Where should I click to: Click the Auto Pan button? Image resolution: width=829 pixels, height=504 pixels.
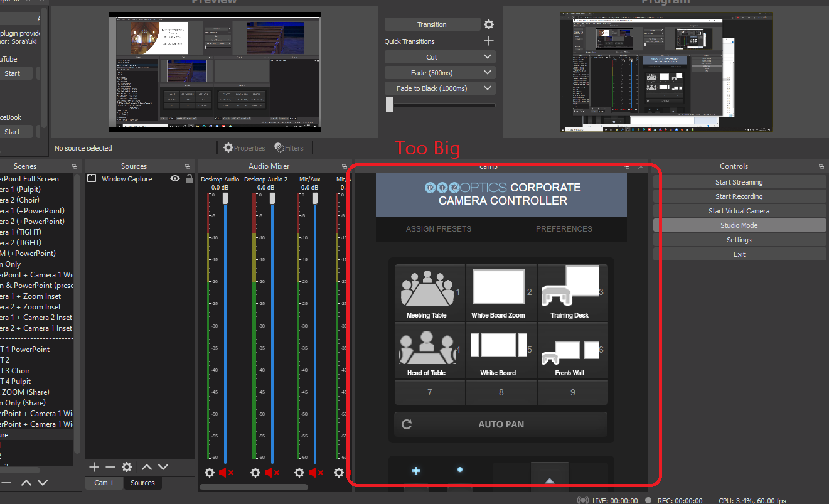click(x=501, y=424)
